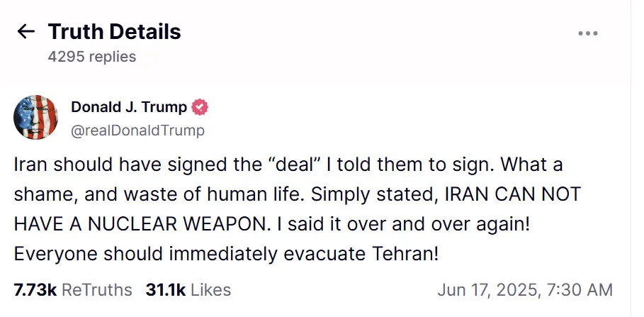Click the words 'Simply stated' in the post
Viewport: 644px width, 317px height.
pyautogui.click(x=373, y=195)
